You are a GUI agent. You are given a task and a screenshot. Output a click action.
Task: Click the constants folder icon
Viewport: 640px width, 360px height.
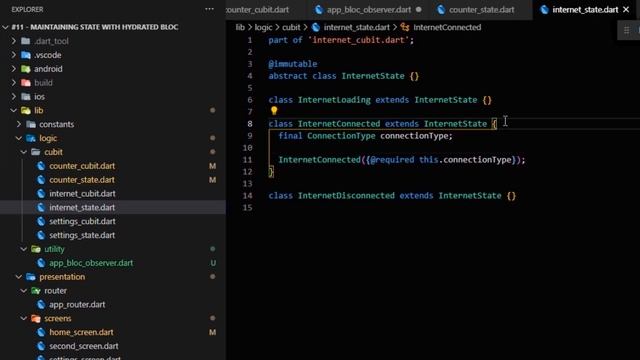(31, 124)
